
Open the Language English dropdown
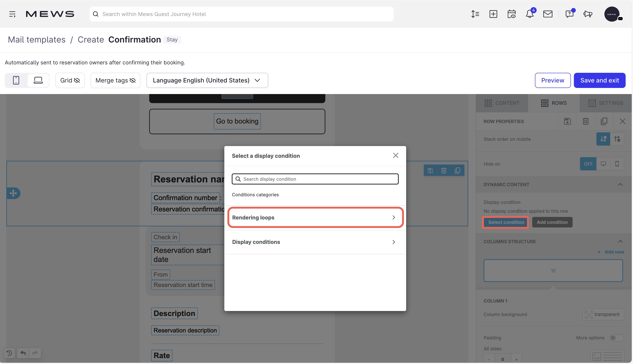[x=207, y=80]
